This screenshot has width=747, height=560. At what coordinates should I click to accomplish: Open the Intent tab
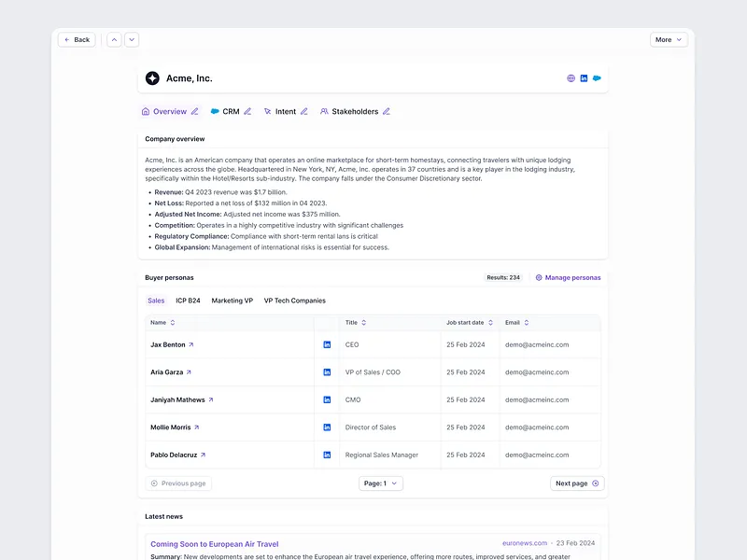point(285,112)
